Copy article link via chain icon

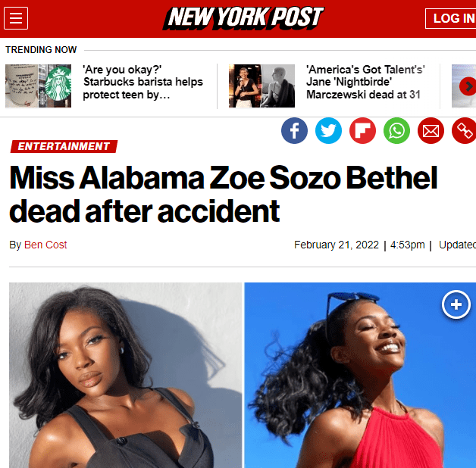click(x=464, y=130)
